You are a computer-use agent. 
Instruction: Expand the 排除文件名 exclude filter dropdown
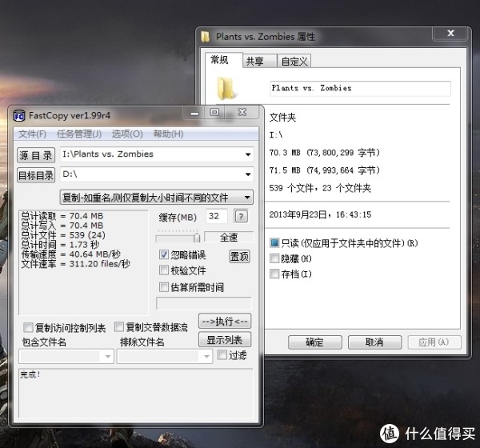click(206, 357)
